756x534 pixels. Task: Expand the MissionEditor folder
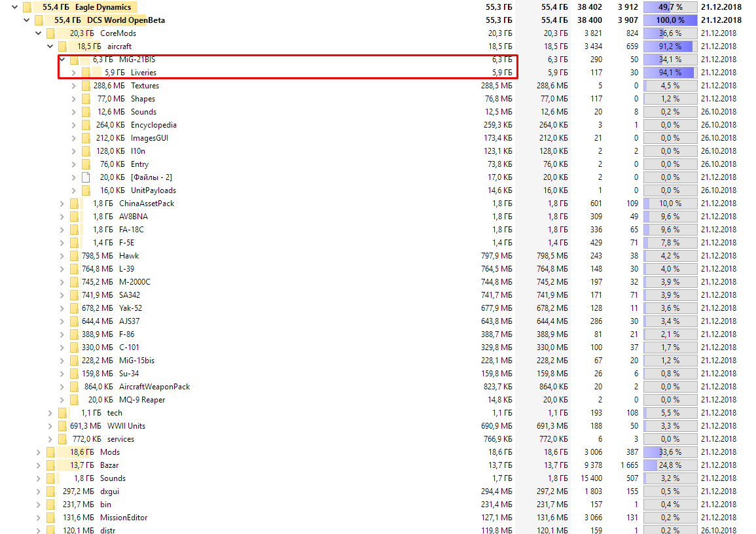(39, 517)
